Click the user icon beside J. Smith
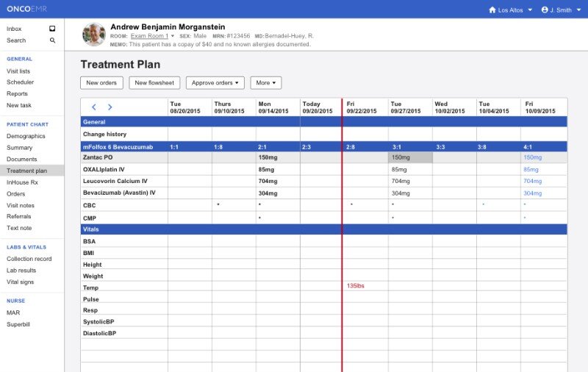Screen dimensions: 588x372 coord(545,10)
